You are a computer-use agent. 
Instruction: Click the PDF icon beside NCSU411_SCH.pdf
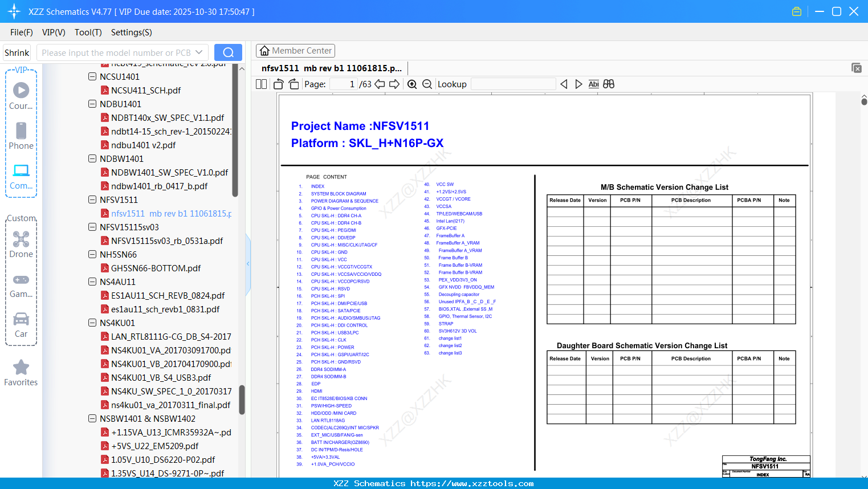point(105,90)
